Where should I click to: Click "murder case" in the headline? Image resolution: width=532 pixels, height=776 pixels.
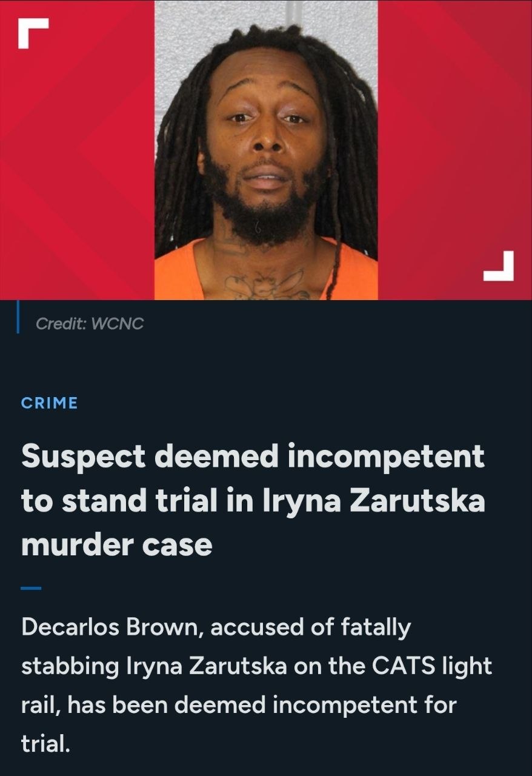117,545
